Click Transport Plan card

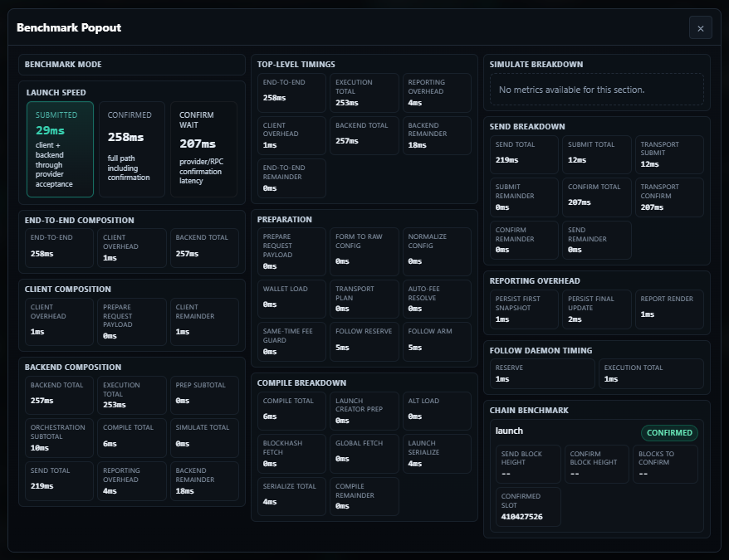tap(364, 299)
